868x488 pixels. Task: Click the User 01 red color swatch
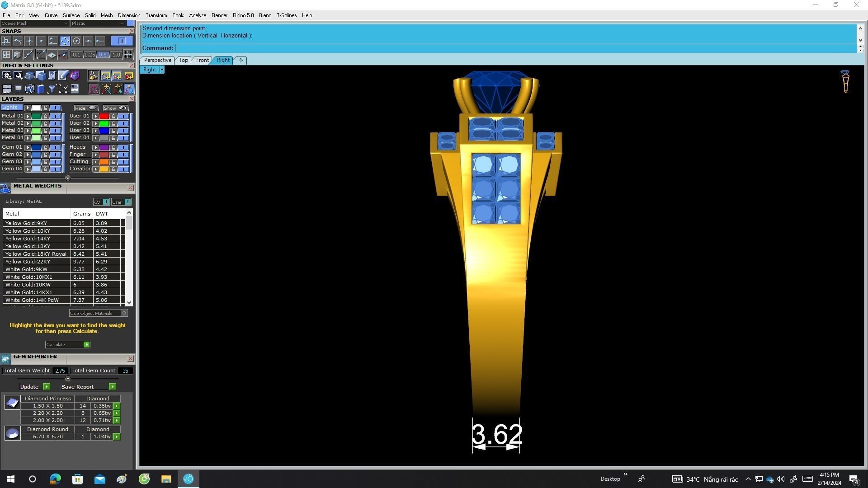click(x=104, y=116)
